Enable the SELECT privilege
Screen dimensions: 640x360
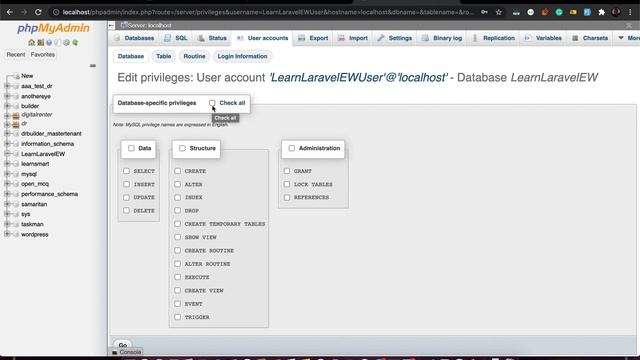pos(127,171)
